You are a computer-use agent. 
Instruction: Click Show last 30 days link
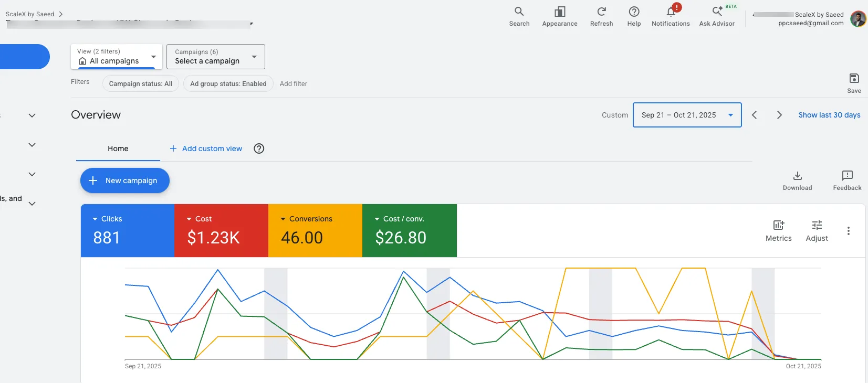[x=829, y=115]
